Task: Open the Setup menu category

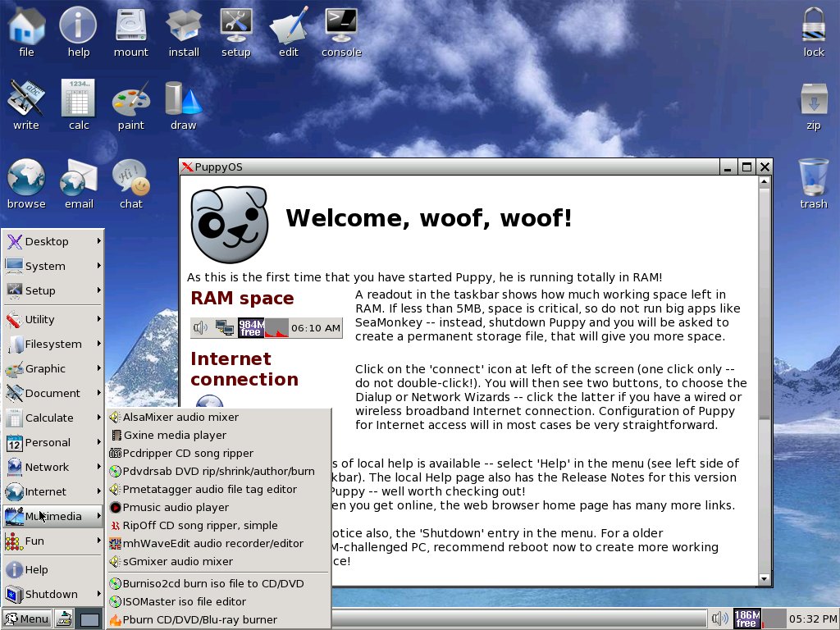Action: click(x=52, y=291)
